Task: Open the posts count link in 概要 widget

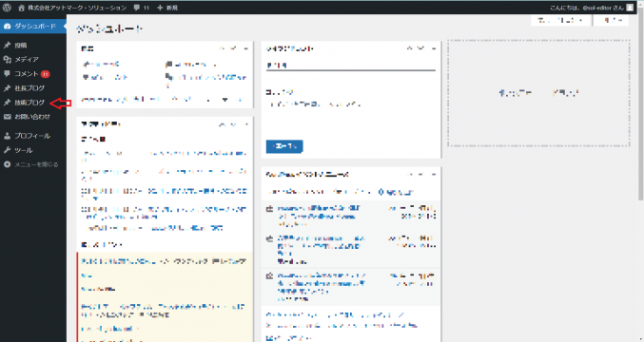Action: pyautogui.click(x=101, y=65)
